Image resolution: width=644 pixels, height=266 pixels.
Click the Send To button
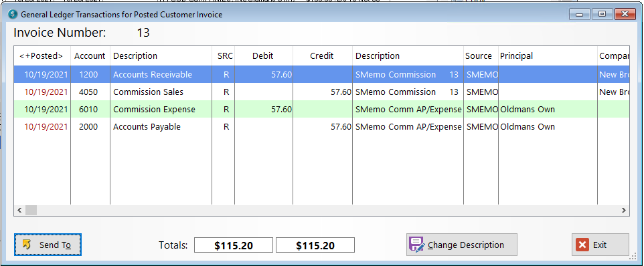click(x=48, y=245)
